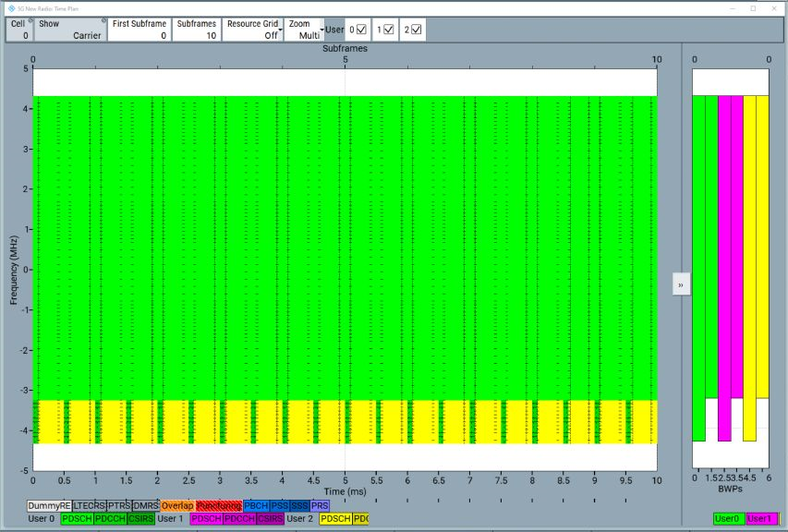This screenshot has width=788, height=532.
Task: Click the 5G New Radio app icon
Action: point(11,8)
